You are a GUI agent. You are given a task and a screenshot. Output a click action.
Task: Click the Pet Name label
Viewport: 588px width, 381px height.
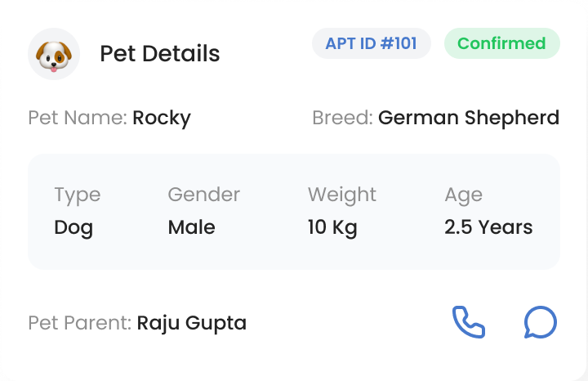(x=78, y=118)
